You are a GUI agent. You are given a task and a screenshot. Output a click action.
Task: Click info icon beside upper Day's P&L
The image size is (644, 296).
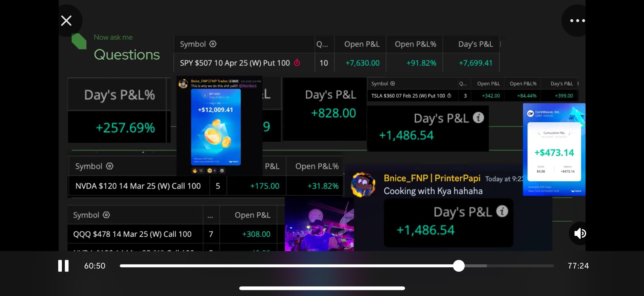(478, 117)
